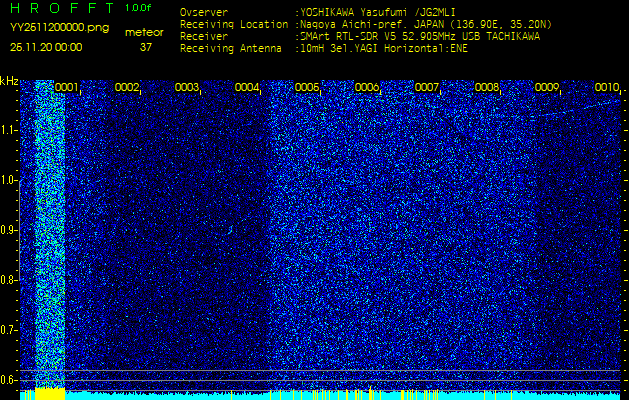This screenshot has width=629, height=400.
Task: Click the date stamp 25.11.20 00:00
Action: click(x=46, y=47)
